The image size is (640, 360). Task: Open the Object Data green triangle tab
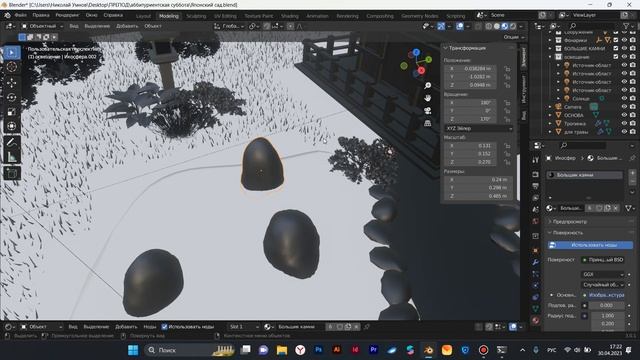tap(536, 309)
